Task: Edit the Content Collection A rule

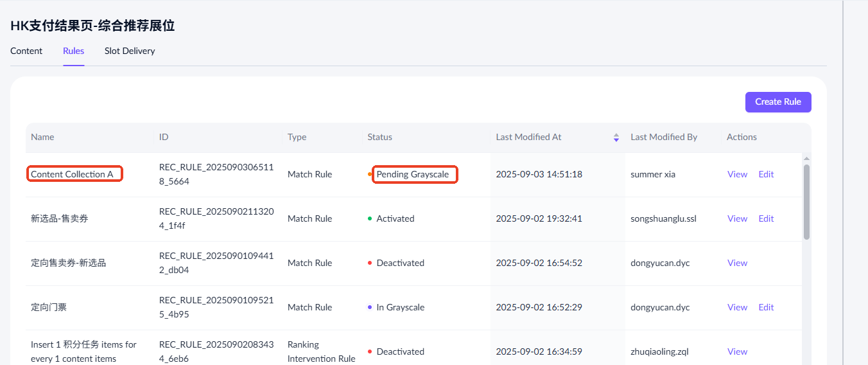Action: 766,174
